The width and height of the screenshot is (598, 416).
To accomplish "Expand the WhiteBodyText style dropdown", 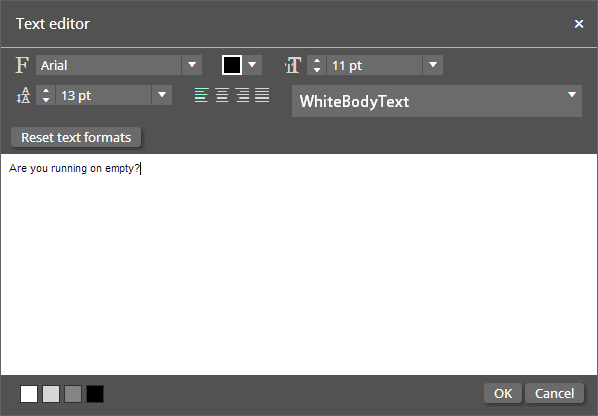I will 437,101.
